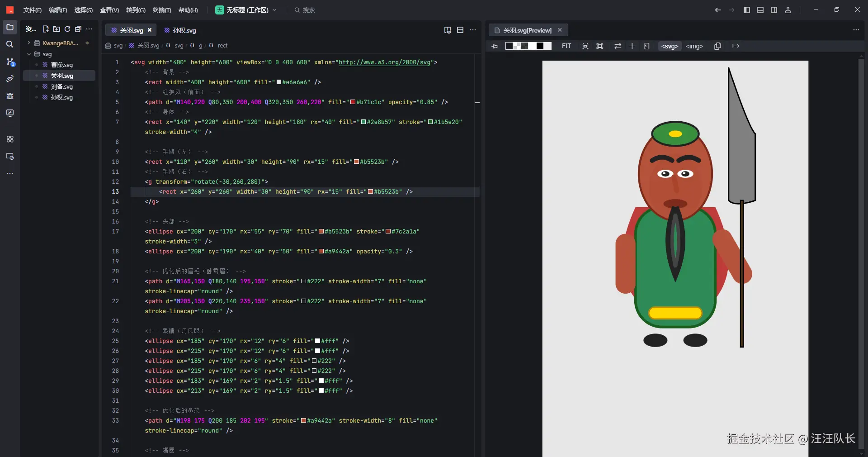Image resolution: width=868 pixels, height=457 pixels.
Task: Open 孙权.svg in the file tree
Action: 62,98
